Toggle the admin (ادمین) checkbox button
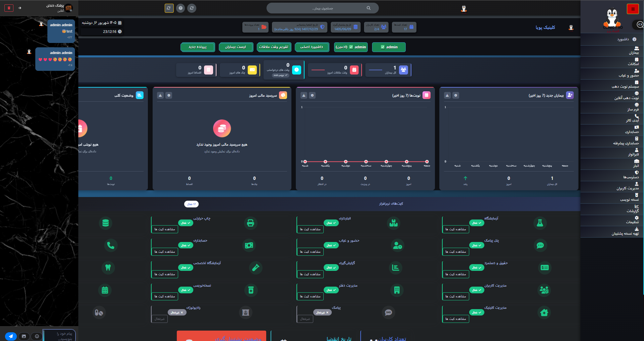 [x=351, y=47]
